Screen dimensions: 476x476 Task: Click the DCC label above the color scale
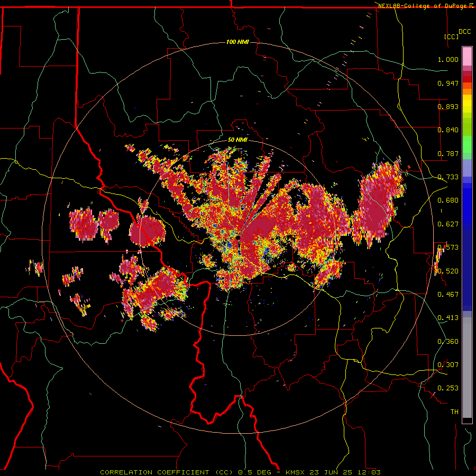click(x=464, y=32)
